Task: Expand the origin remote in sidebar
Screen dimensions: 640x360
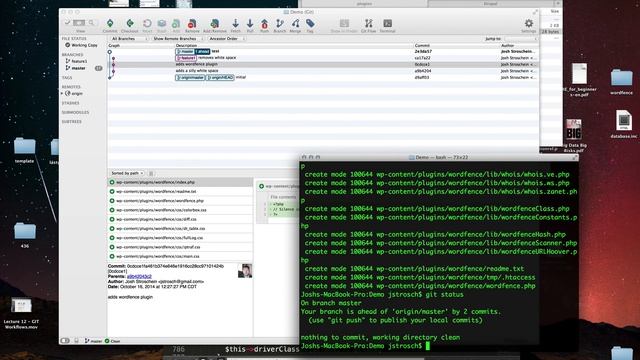Action: [62, 93]
